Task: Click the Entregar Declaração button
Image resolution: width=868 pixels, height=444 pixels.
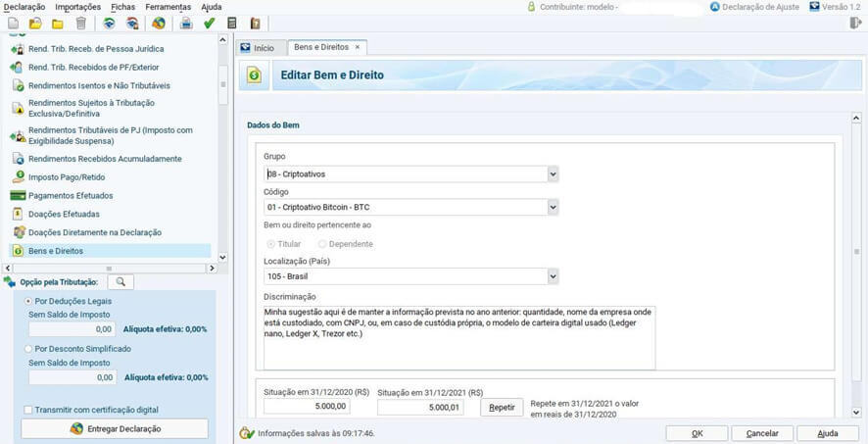Action: click(115, 429)
